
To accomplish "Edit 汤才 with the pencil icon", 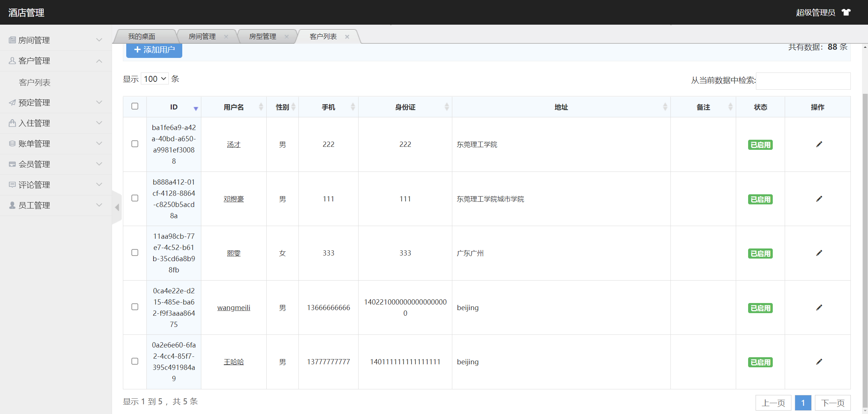I will (819, 144).
